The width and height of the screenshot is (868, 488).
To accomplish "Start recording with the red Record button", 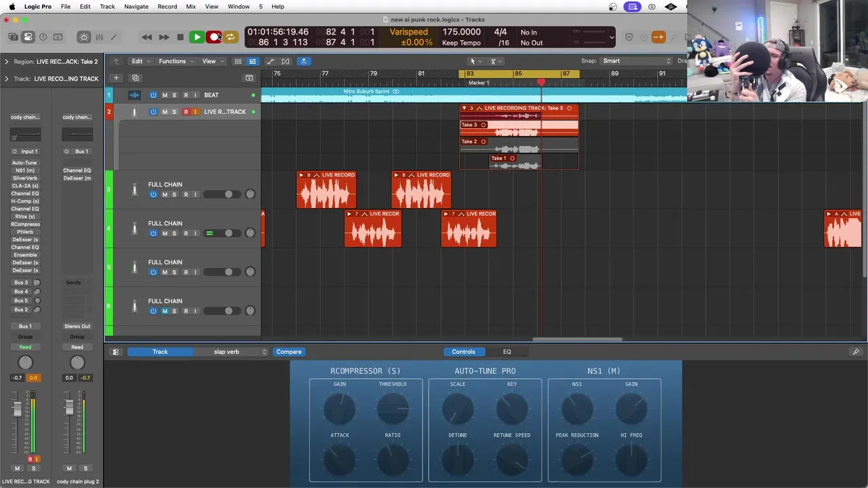I will point(214,37).
